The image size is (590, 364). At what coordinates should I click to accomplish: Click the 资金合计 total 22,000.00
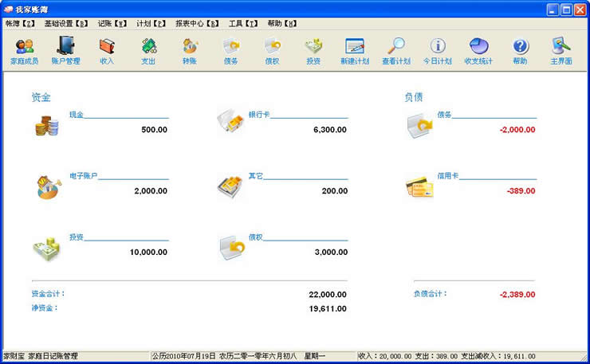[x=328, y=295]
